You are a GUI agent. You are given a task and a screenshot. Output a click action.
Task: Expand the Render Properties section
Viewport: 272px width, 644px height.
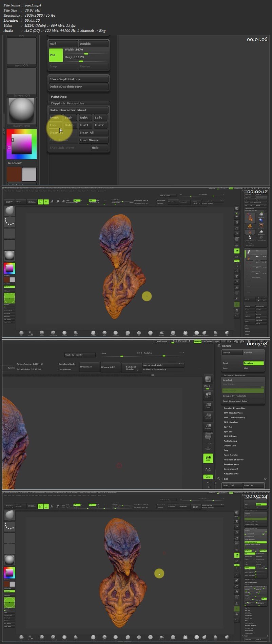(234, 408)
